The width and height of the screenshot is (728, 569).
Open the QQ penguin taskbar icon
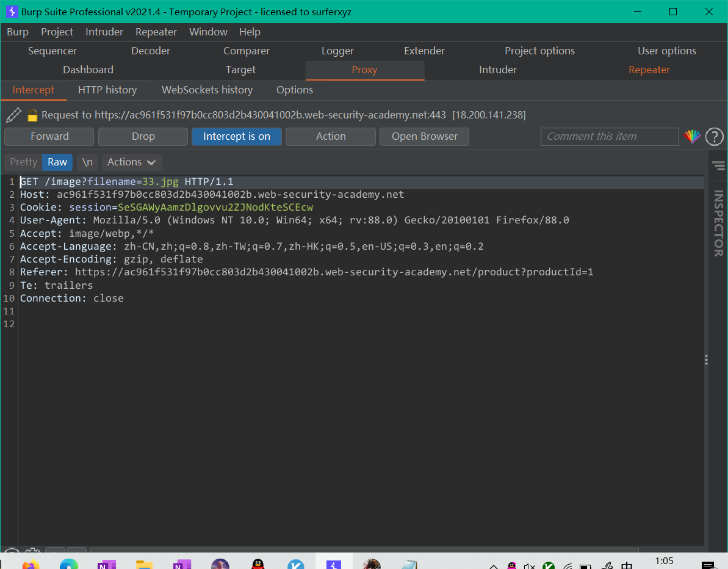(x=258, y=564)
